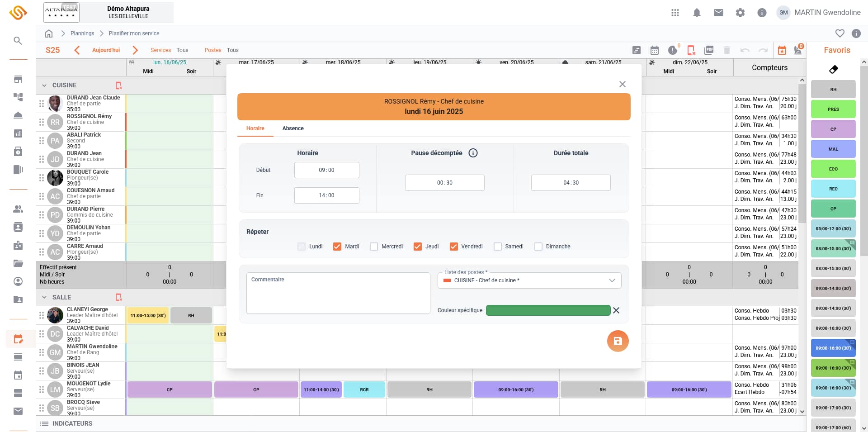Click the search magnifier in left sidebar

tap(18, 41)
